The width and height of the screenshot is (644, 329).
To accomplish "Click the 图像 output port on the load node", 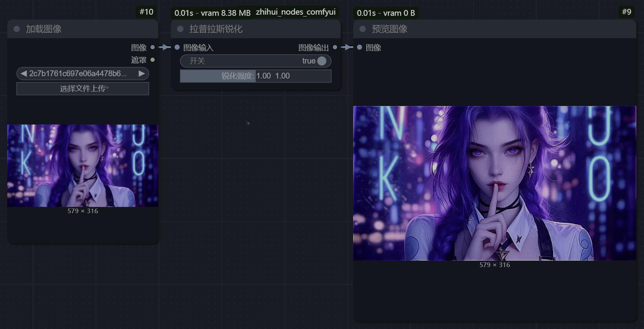I will click(x=153, y=47).
